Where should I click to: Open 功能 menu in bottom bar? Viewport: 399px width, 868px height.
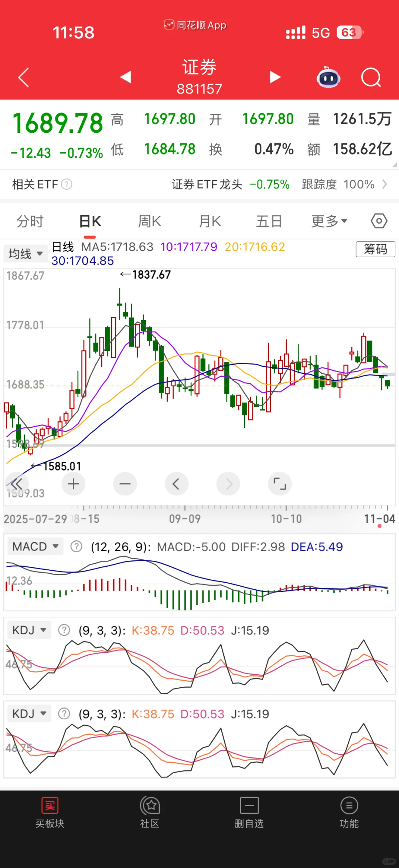pos(349,813)
